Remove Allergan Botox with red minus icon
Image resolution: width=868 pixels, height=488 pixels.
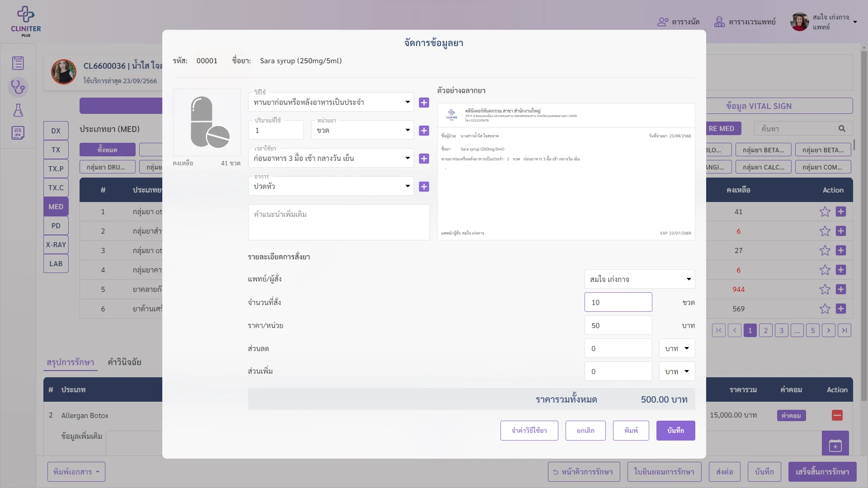[837, 415]
